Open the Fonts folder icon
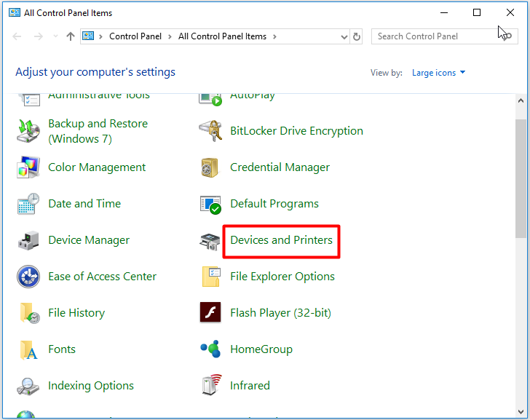The width and height of the screenshot is (530, 420). (x=28, y=349)
